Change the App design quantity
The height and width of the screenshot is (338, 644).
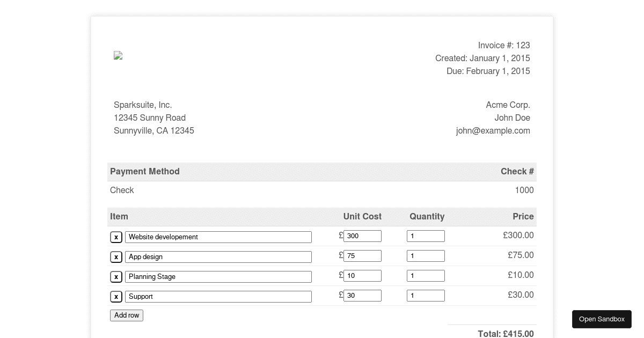pyautogui.click(x=426, y=255)
